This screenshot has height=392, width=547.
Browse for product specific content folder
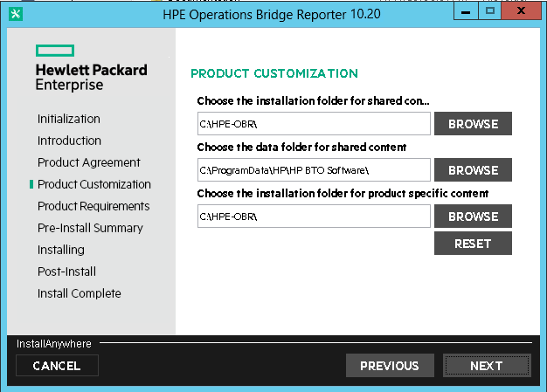coord(473,217)
